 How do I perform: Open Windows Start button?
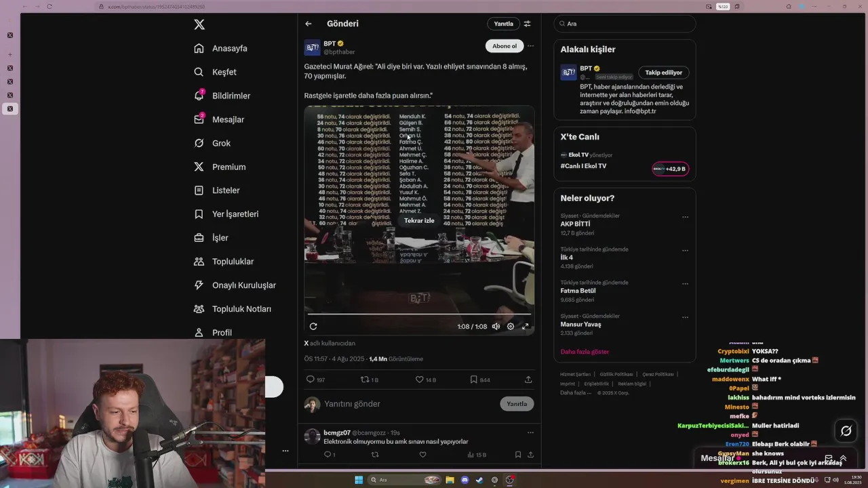(359, 480)
